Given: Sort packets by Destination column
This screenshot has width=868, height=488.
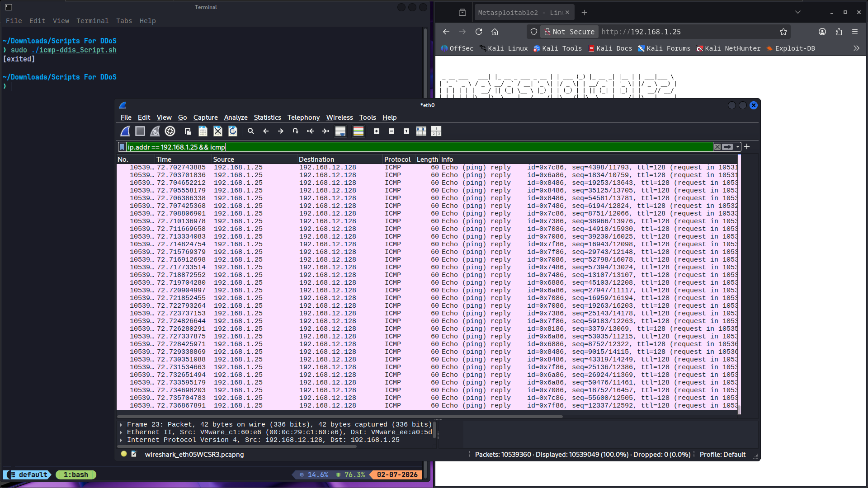Looking at the screenshot, I should coord(340,160).
